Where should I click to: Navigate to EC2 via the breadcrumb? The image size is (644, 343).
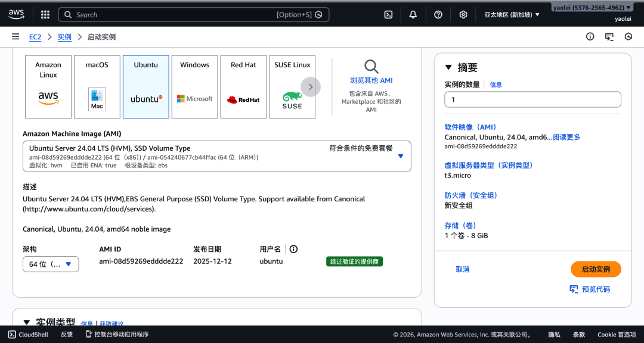tap(35, 36)
